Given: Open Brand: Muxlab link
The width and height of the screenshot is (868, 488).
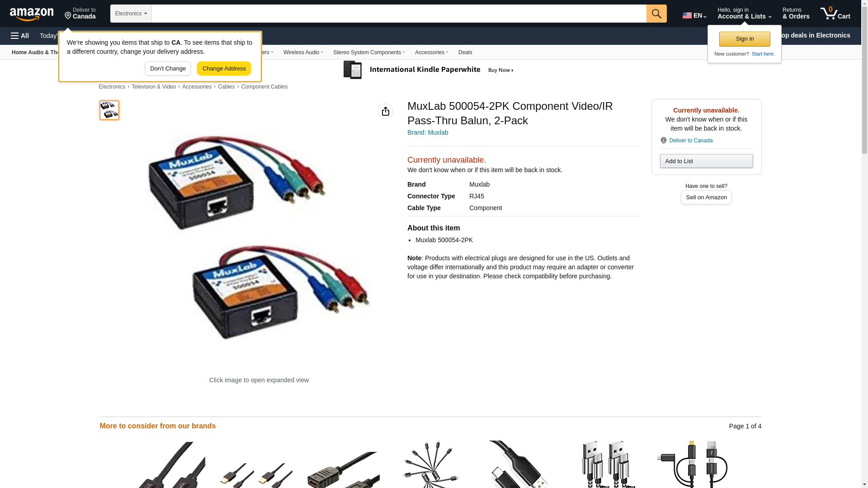Looking at the screenshot, I should point(428,132).
